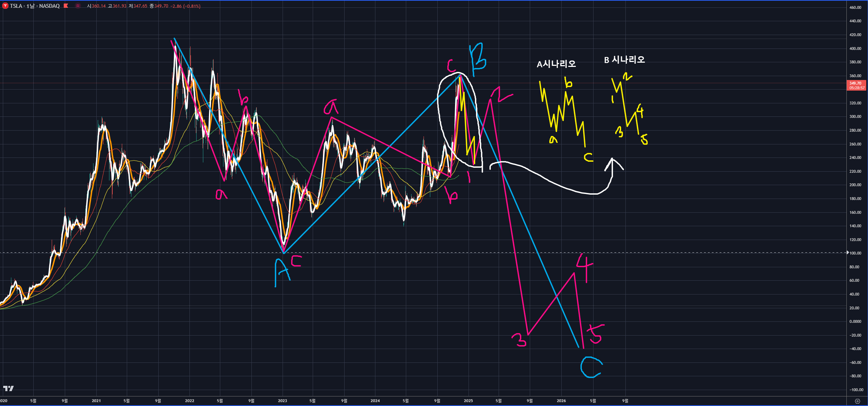This screenshot has width=868, height=406.
Task: Click the Tesla logo symbol icon
Action: click(5, 6)
